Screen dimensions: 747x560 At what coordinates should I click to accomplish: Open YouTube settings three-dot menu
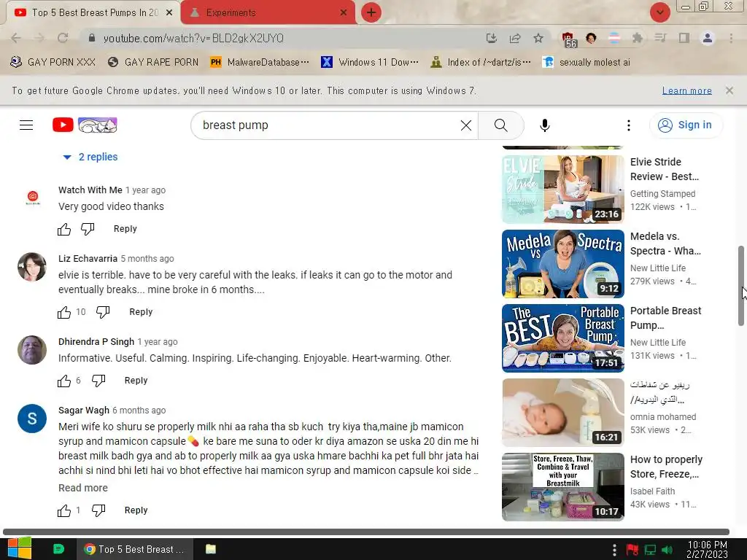tap(628, 125)
